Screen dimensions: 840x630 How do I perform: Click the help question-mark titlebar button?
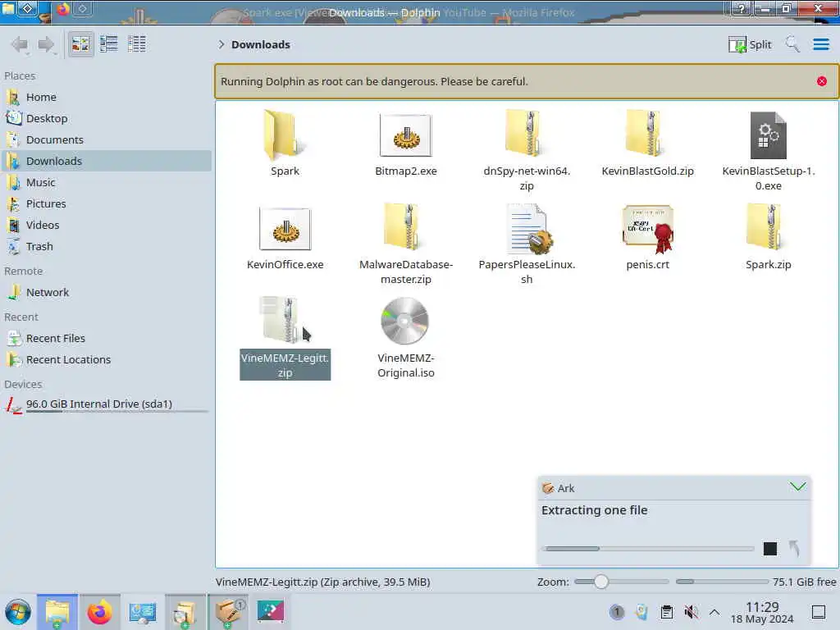(741, 8)
